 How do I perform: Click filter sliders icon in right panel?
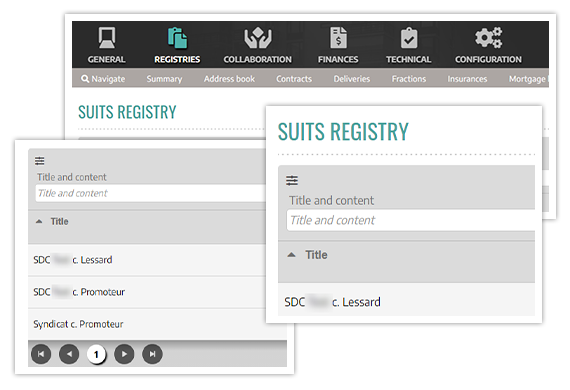(x=292, y=180)
